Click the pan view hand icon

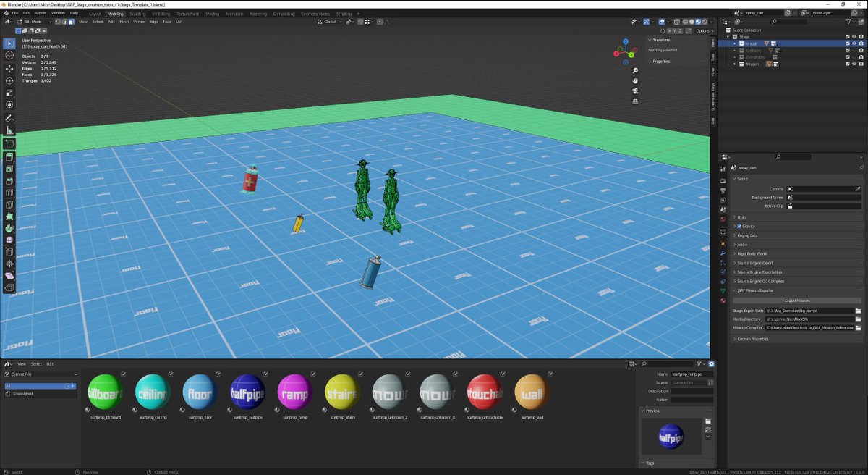point(635,81)
